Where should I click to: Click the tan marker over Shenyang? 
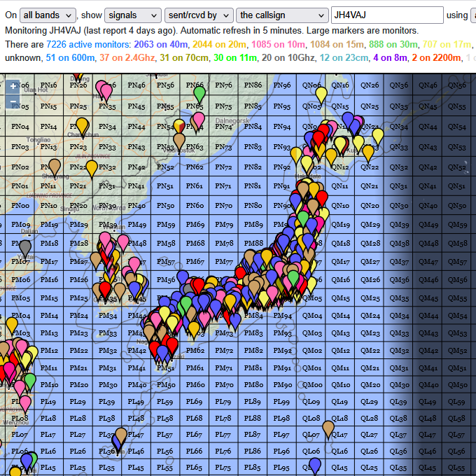[55, 167]
